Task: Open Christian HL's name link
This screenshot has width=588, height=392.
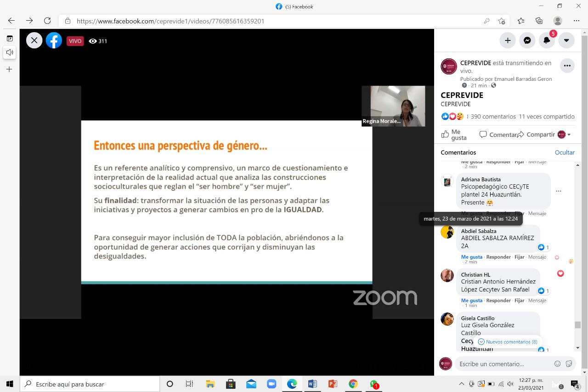Action: pyautogui.click(x=475, y=274)
